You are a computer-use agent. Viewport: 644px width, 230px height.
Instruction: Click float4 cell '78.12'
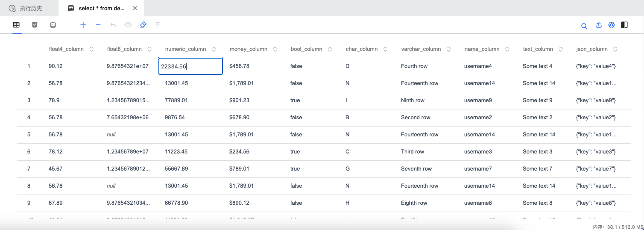(56, 152)
